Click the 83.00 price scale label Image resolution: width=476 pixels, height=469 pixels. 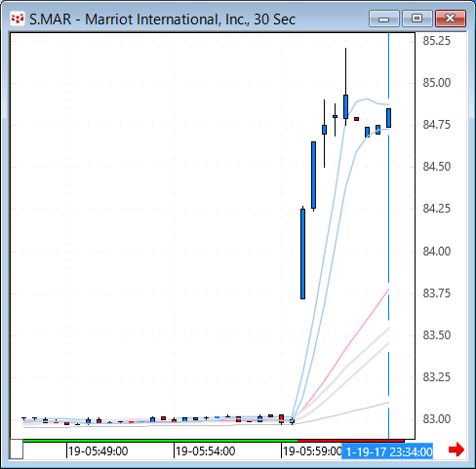(x=437, y=419)
